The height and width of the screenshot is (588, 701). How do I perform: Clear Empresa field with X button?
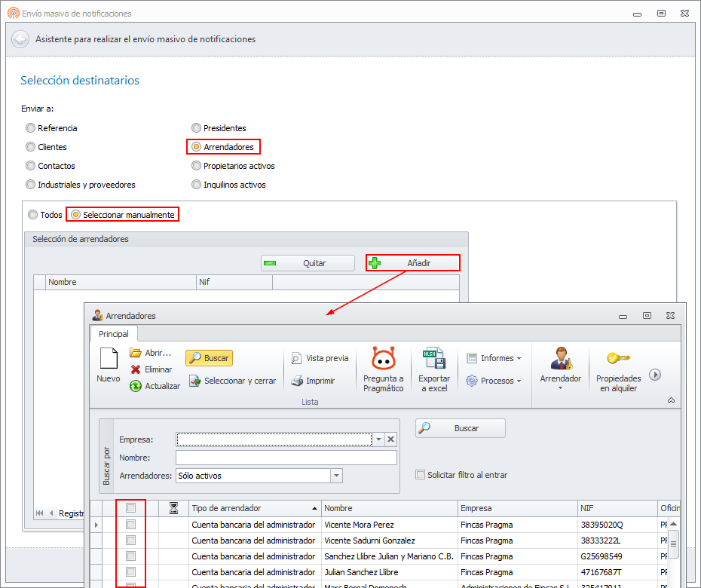pyautogui.click(x=390, y=439)
